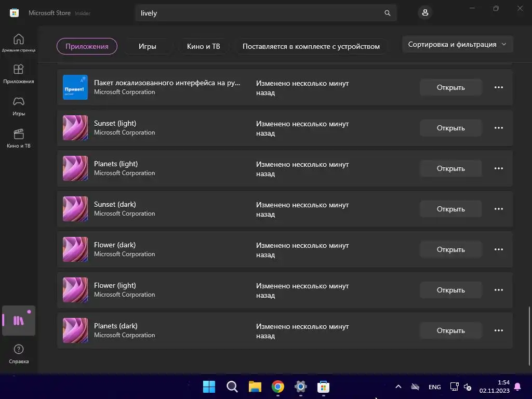
Task: Click the Planets (dark) theme thumbnail
Action: pyautogui.click(x=75, y=330)
